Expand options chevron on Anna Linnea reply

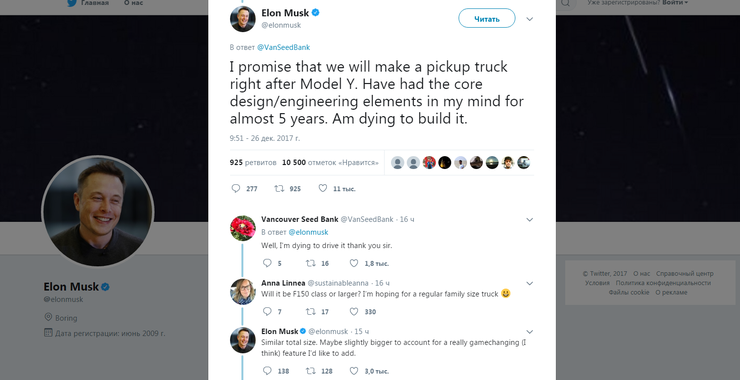tap(530, 283)
